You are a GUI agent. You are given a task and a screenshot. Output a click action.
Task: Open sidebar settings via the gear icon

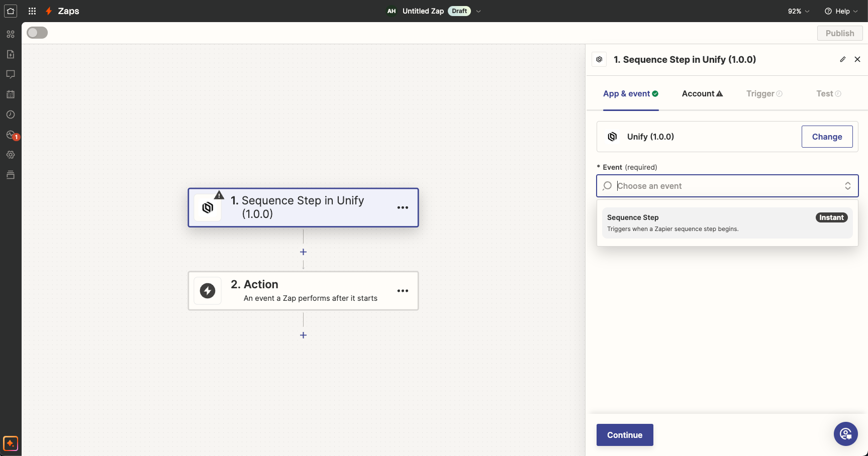point(10,155)
